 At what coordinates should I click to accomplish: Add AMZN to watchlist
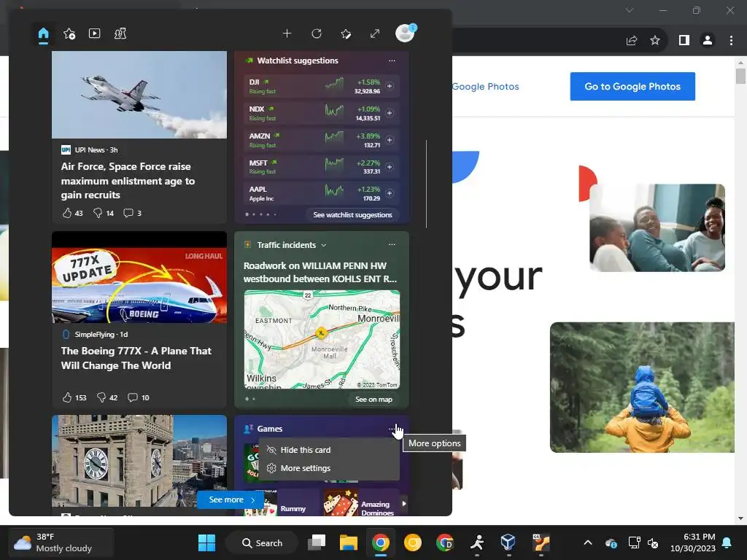[390, 140]
